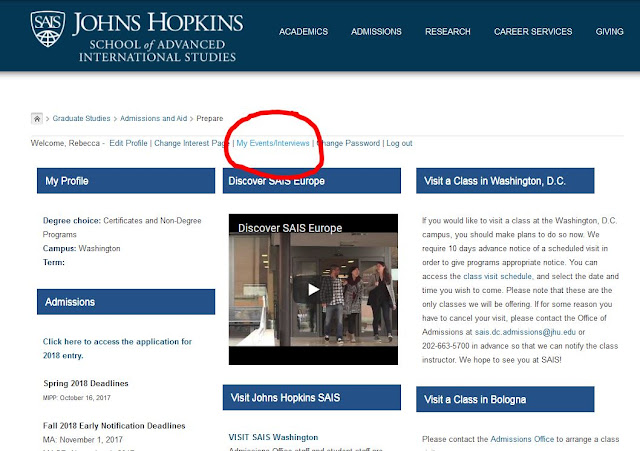Click the MA: November 1, 2017 text
The height and width of the screenshot is (451, 640).
82,440
